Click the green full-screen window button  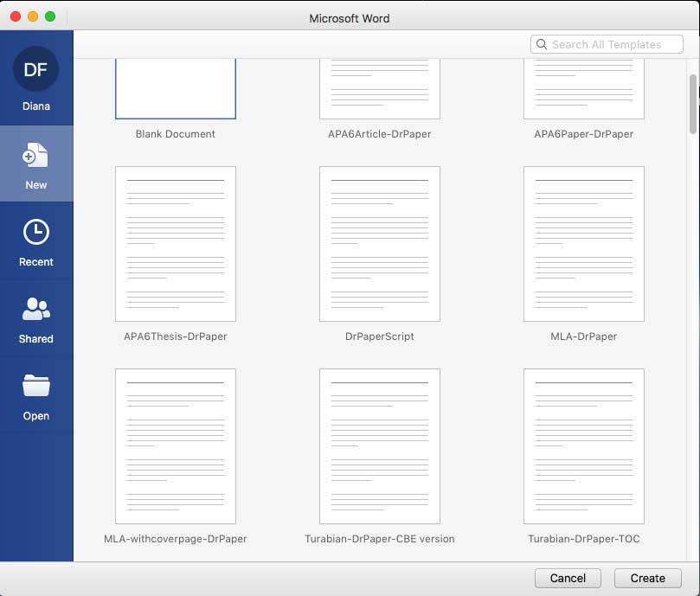point(50,16)
